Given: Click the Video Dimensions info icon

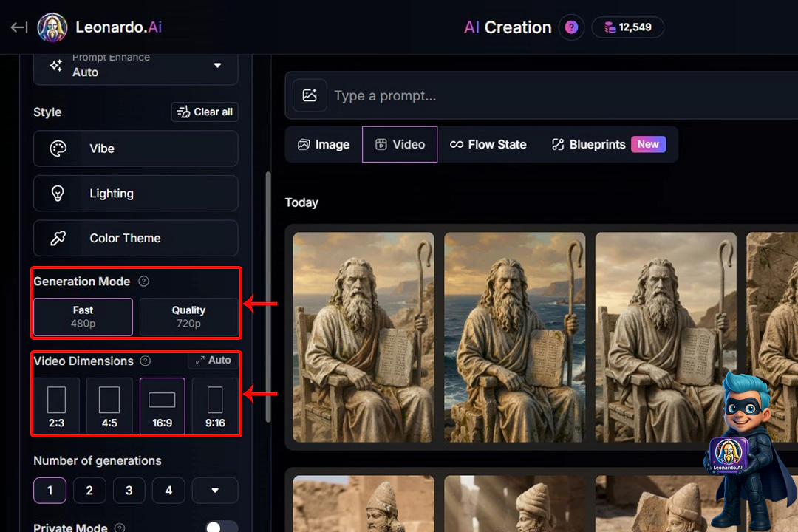Looking at the screenshot, I should point(146,361).
